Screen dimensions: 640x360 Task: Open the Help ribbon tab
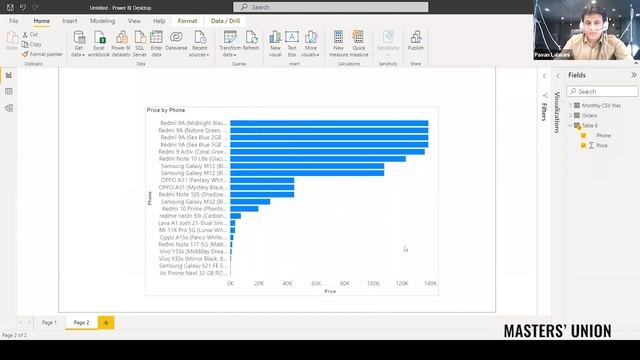point(159,21)
